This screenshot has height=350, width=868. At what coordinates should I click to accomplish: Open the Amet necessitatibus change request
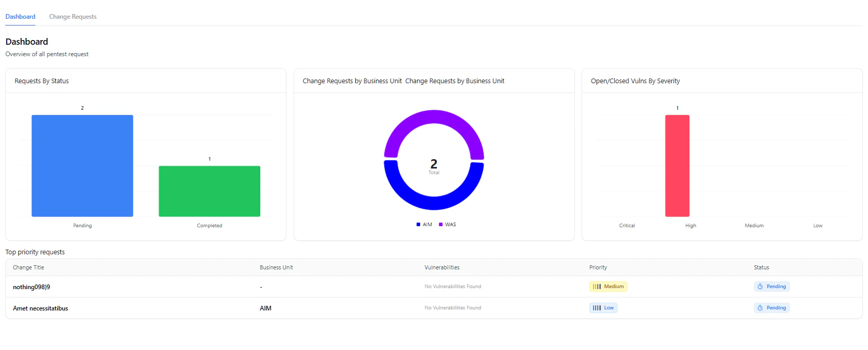click(x=41, y=308)
